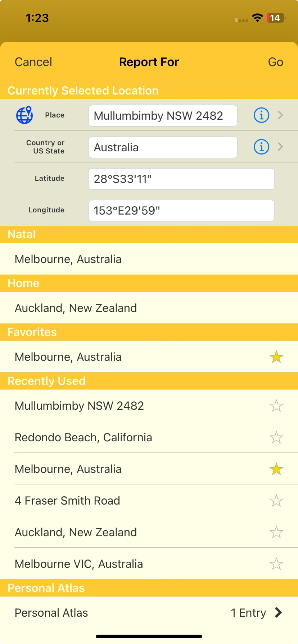
Task: Star Mullumbimby NSW 2482 as favorite
Action: (276, 406)
